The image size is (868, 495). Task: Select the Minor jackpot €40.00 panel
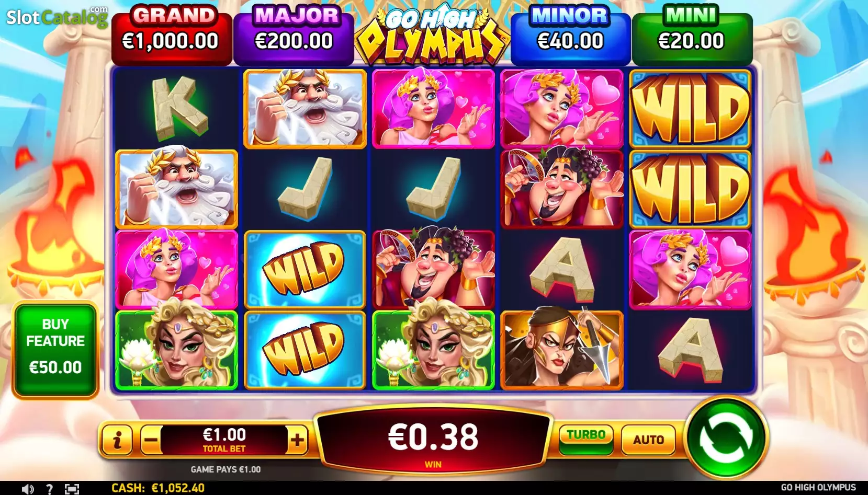[x=570, y=34]
